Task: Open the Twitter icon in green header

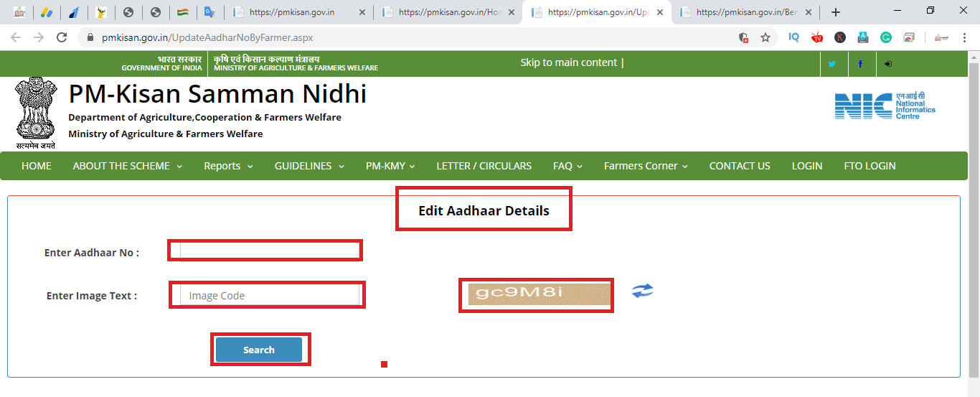Action: pyautogui.click(x=832, y=64)
